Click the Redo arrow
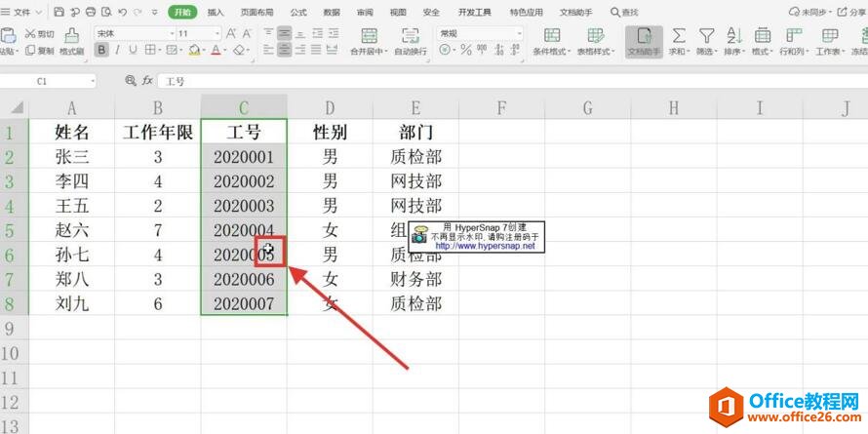 tap(138, 12)
